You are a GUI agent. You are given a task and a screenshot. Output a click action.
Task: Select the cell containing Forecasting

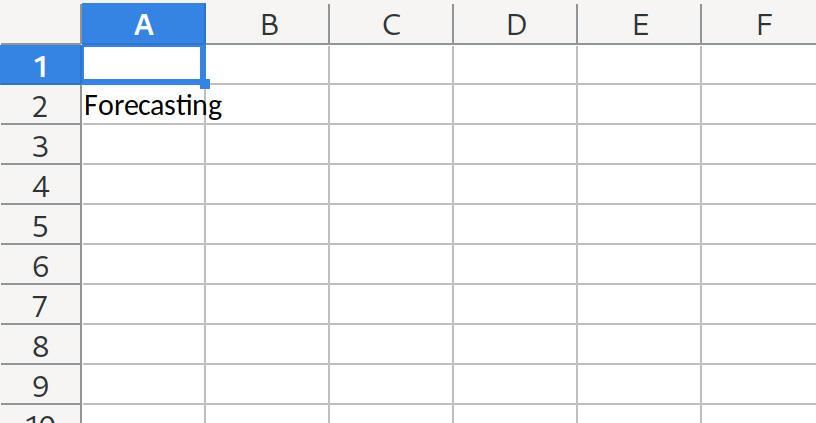[143, 105]
